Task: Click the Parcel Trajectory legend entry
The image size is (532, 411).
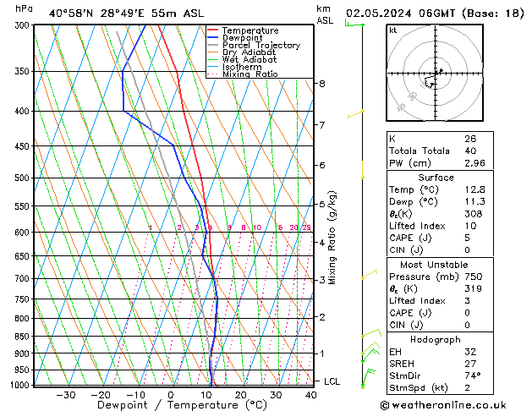Action: click(261, 45)
